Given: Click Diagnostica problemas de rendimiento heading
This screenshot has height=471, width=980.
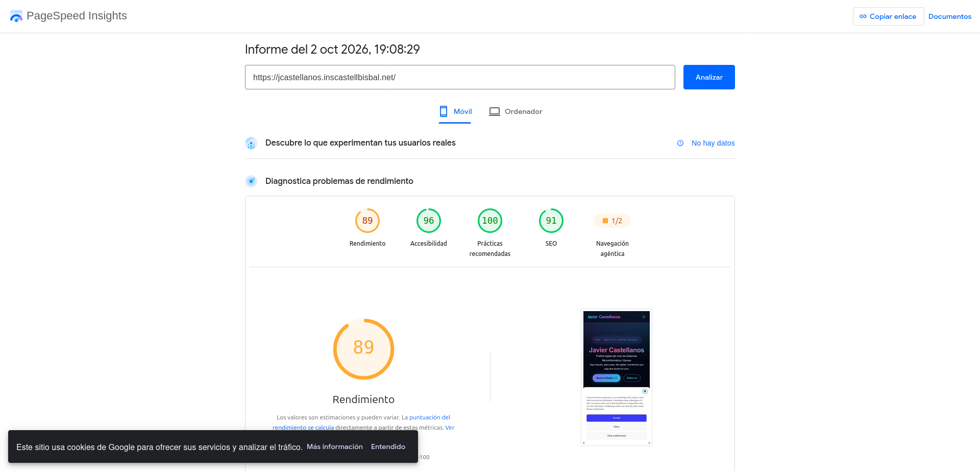Looking at the screenshot, I should tap(339, 181).
